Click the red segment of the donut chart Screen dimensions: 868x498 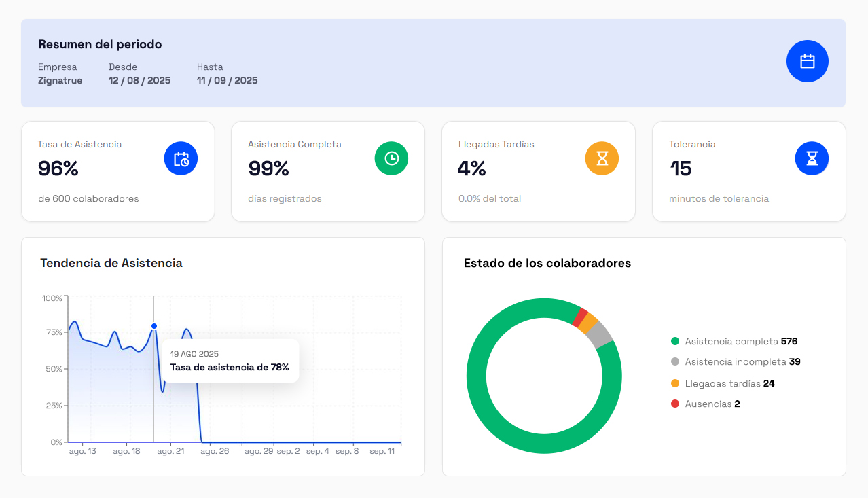click(579, 317)
